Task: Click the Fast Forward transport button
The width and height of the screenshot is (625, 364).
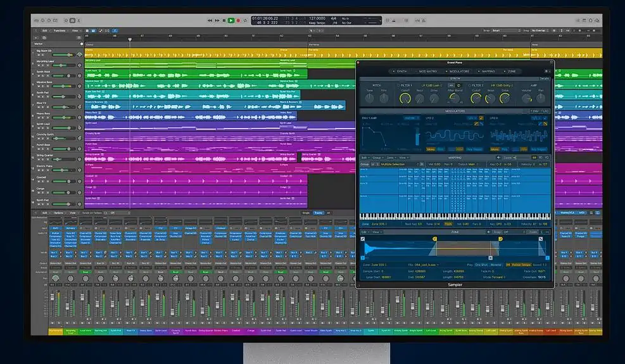Action: tap(217, 20)
